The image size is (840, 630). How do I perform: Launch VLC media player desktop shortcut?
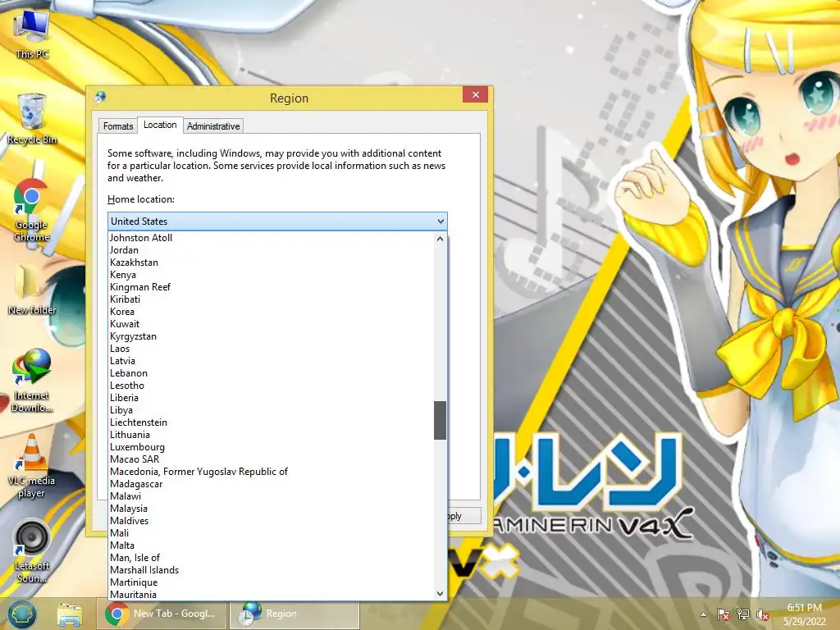pos(32,466)
